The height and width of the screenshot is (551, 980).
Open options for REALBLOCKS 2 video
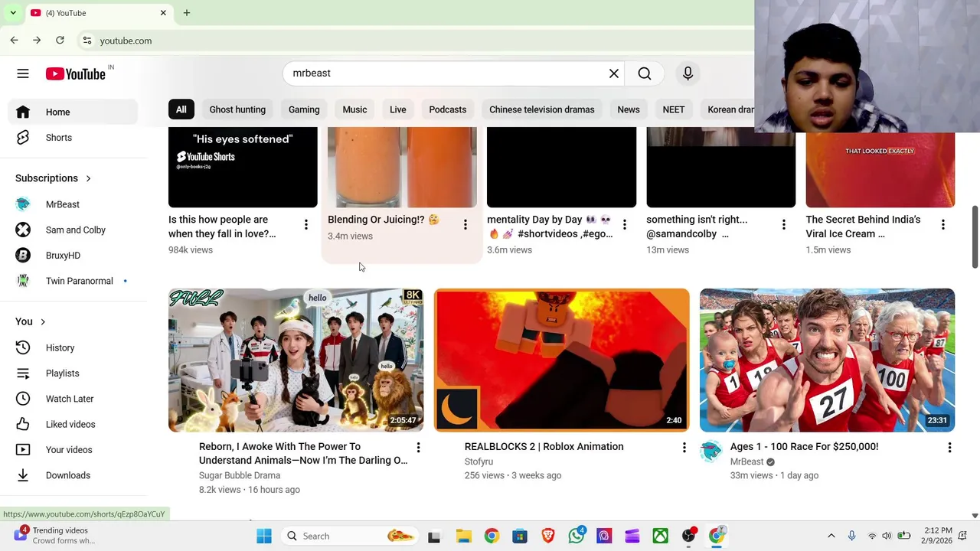point(684,447)
